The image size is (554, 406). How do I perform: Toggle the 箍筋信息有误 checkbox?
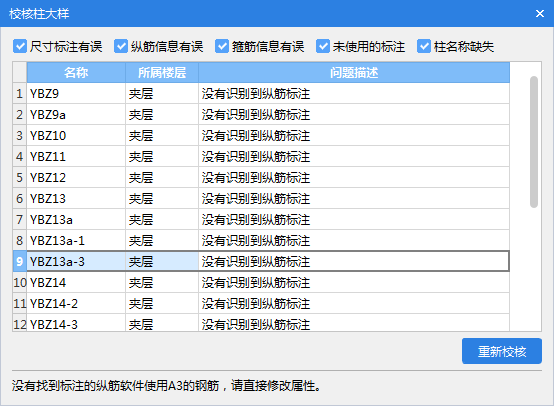click(222, 46)
